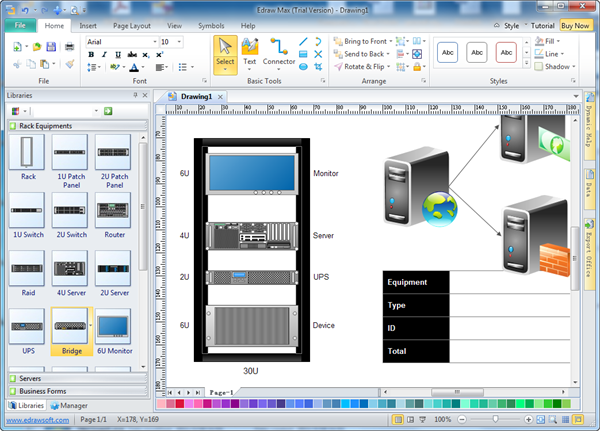Open the www.edrawsoft.com link
600x431 pixels.
(x=39, y=419)
